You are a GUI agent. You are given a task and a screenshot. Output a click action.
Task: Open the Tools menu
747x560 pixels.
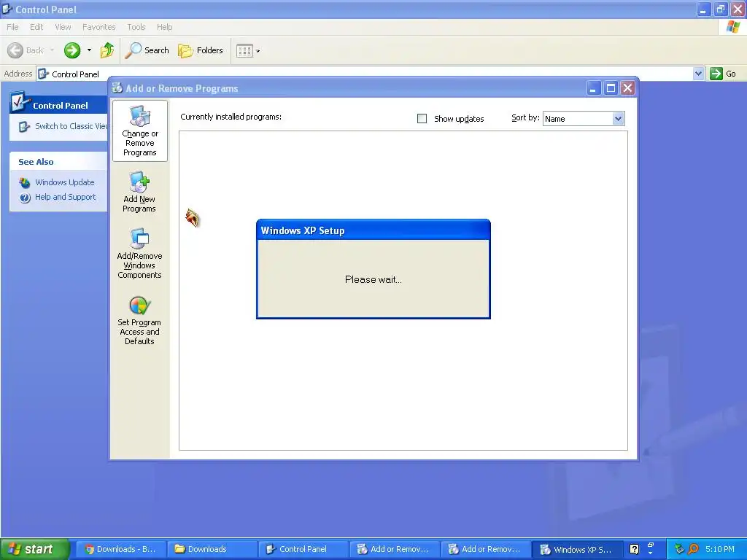136,27
